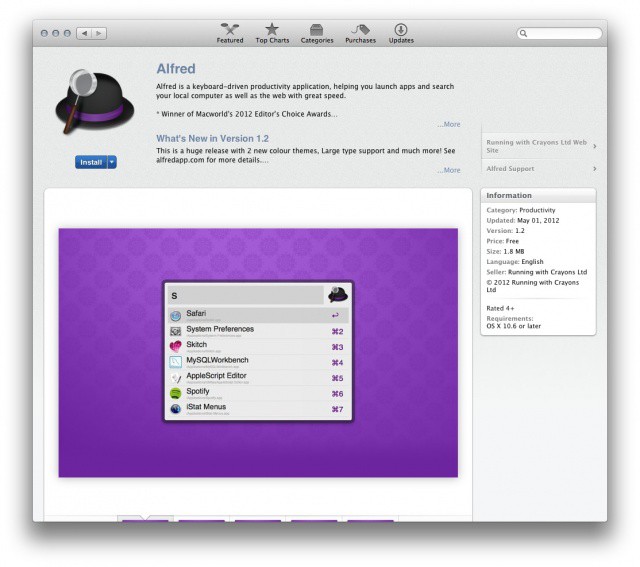This screenshot has height=567, width=640.
Task: Click the What's New in Version 1.2 heading
Action: (212, 138)
